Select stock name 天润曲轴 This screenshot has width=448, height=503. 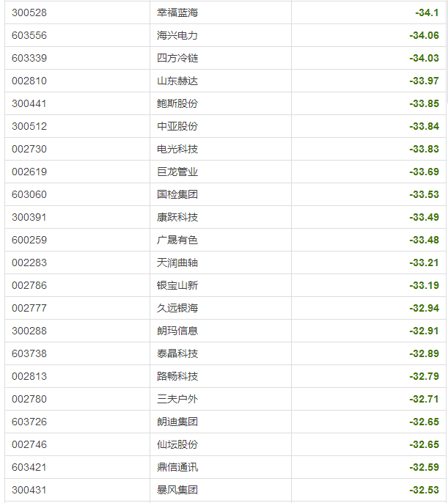[177, 262]
